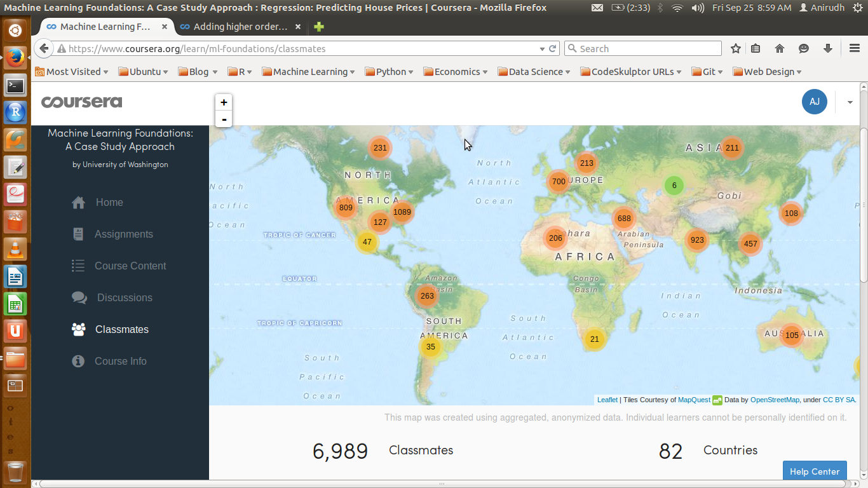Launch Terminal from Ubuntu dock
The height and width of the screenshot is (488, 868).
(15, 85)
